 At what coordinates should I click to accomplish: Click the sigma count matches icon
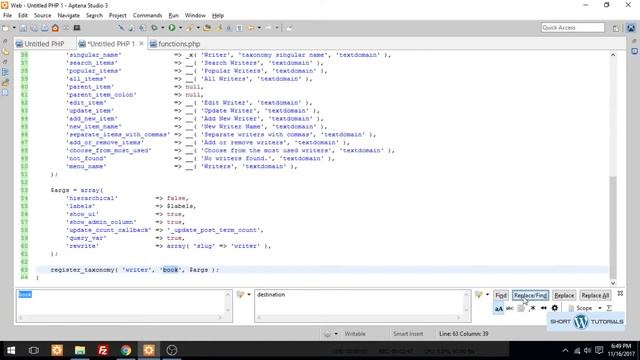pos(609,308)
